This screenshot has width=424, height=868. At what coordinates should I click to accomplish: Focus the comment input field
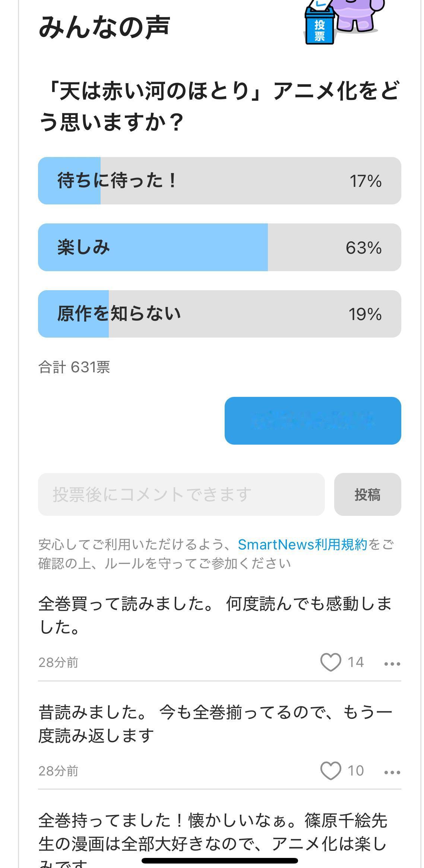(x=181, y=495)
